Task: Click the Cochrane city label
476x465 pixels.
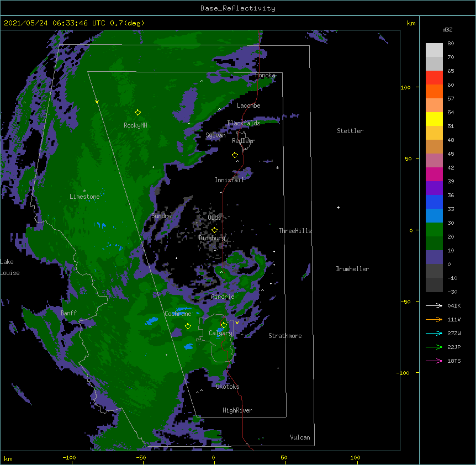Action: (x=178, y=314)
